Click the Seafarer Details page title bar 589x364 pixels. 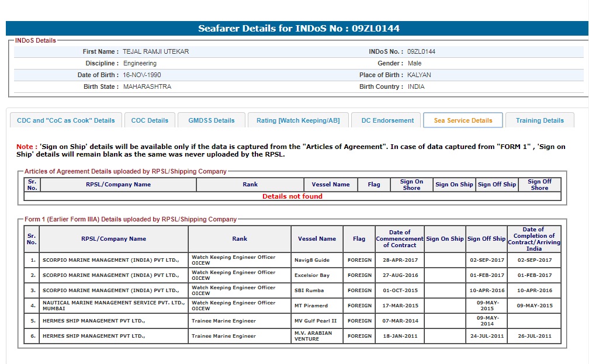pyautogui.click(x=299, y=28)
